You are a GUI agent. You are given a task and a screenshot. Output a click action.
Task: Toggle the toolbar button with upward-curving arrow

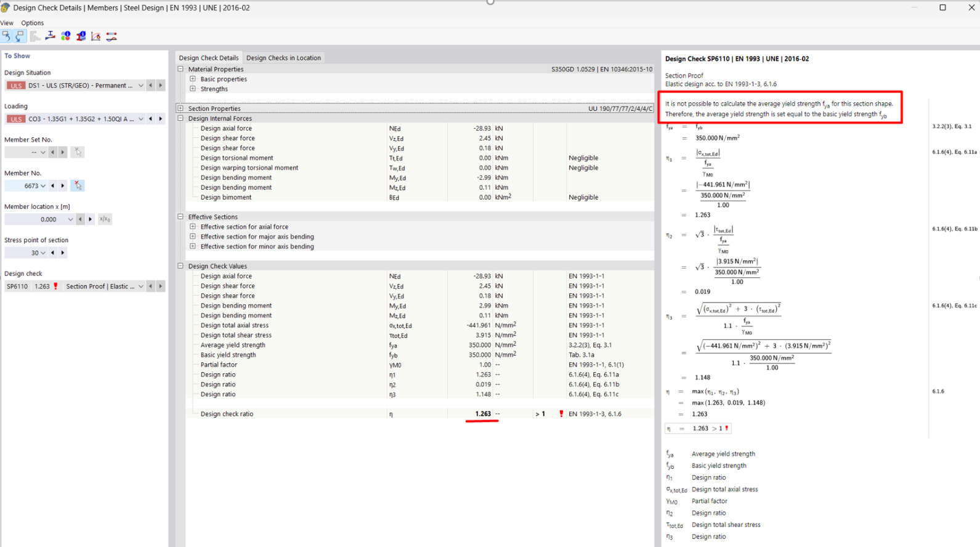(6, 36)
